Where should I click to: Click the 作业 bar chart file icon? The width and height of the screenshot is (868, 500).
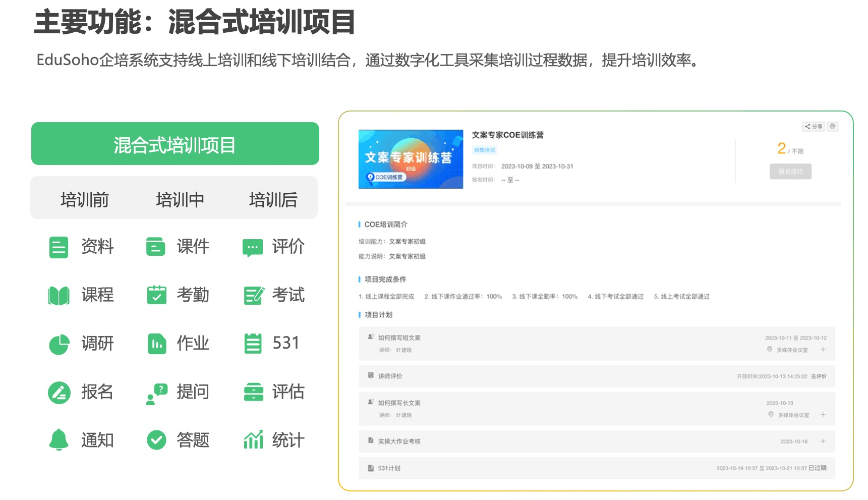click(x=156, y=344)
